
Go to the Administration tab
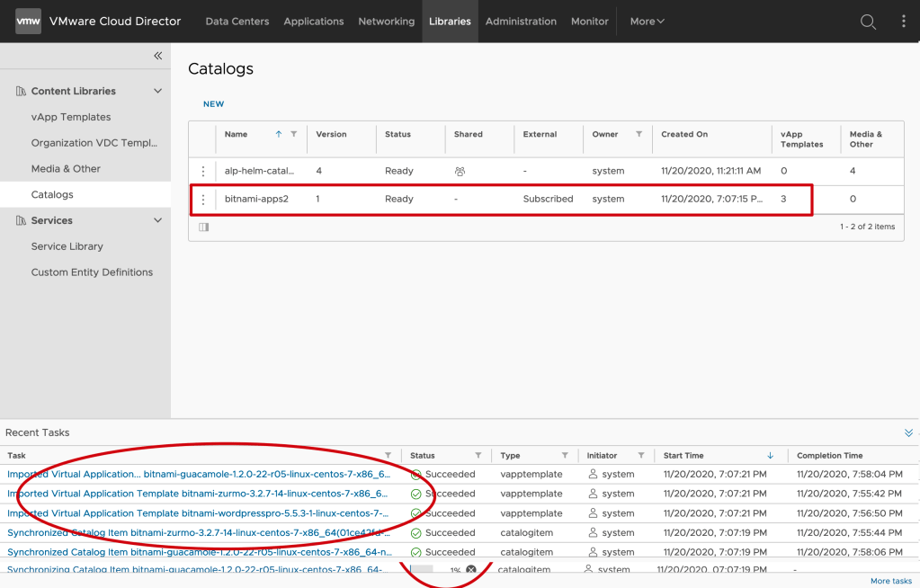(521, 22)
